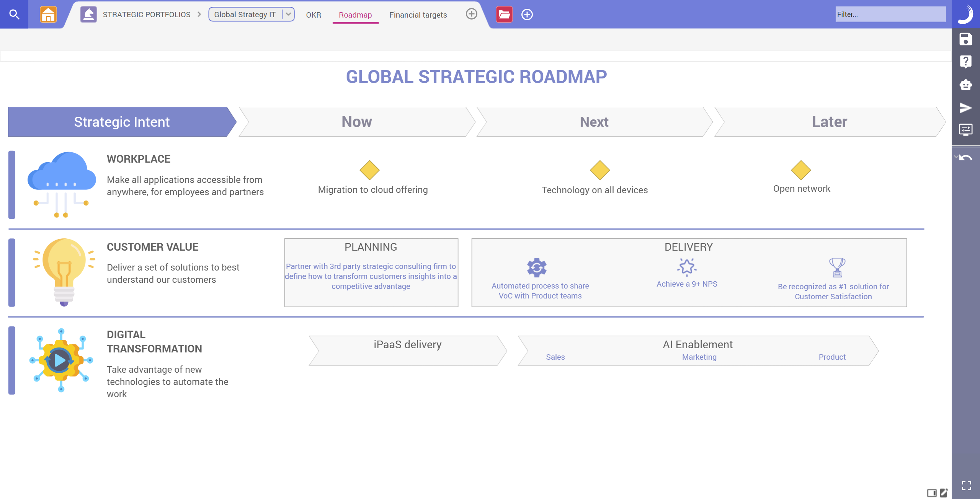
Task: Click the Search magnifier icon
Action: point(14,14)
